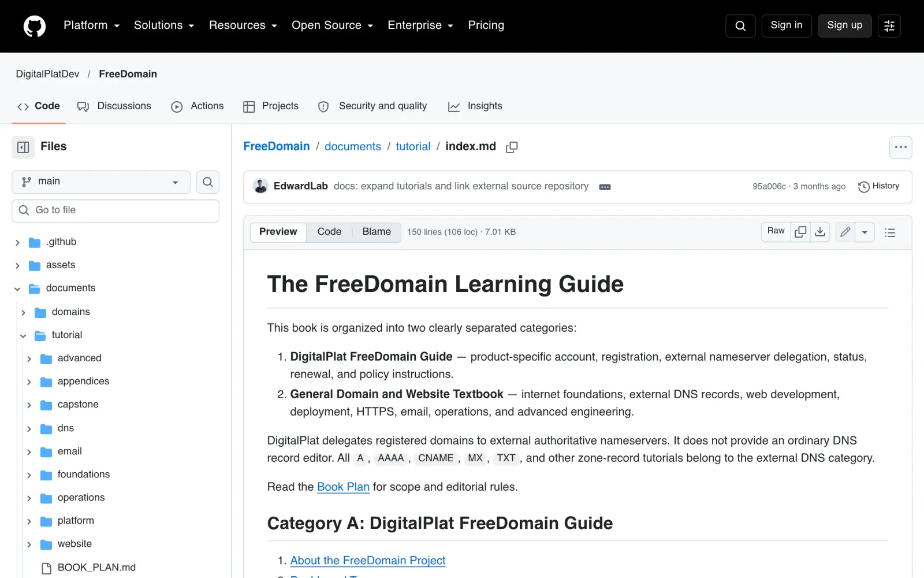924x578 pixels.
Task: Go to the Projects tab
Action: point(271,106)
